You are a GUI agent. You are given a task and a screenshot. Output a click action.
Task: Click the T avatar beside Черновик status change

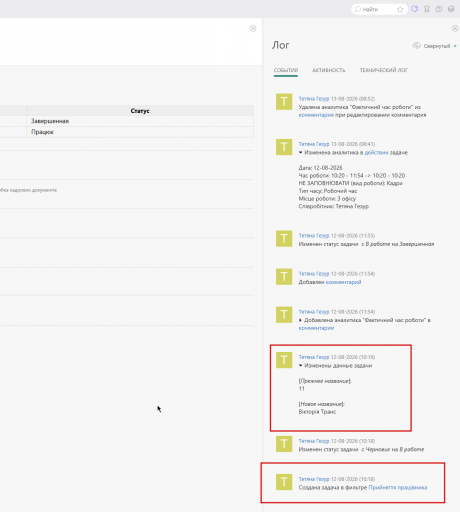284,444
